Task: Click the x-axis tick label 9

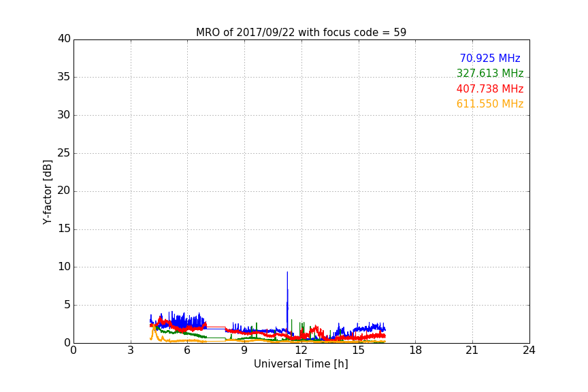Action: 244,350
